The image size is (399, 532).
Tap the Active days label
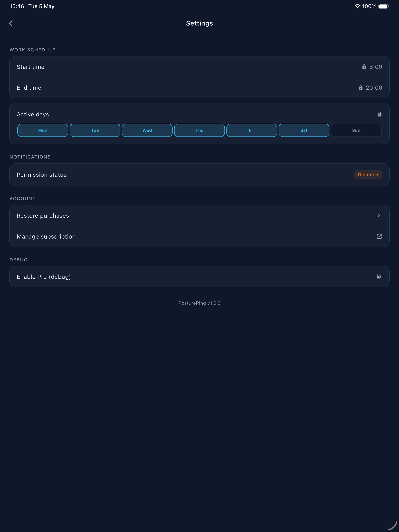pyautogui.click(x=33, y=115)
